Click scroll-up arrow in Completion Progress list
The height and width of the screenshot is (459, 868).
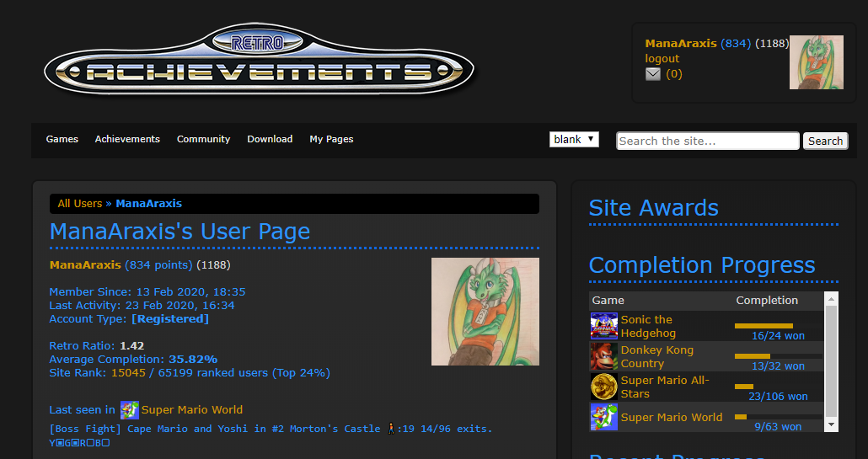point(831,299)
